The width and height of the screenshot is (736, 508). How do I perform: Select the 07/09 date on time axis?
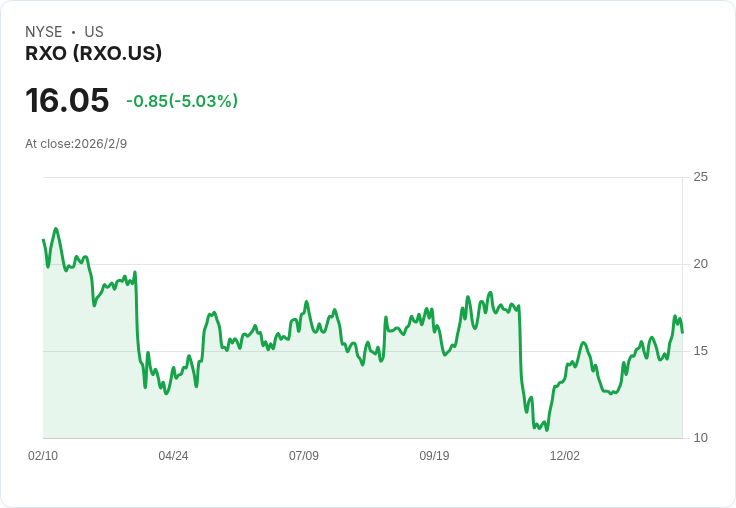point(304,456)
